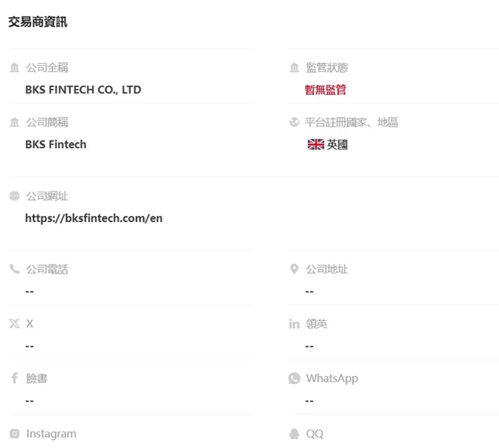Click the WhatsApp label text
Viewport: 499px width, 448px height.
(332, 378)
